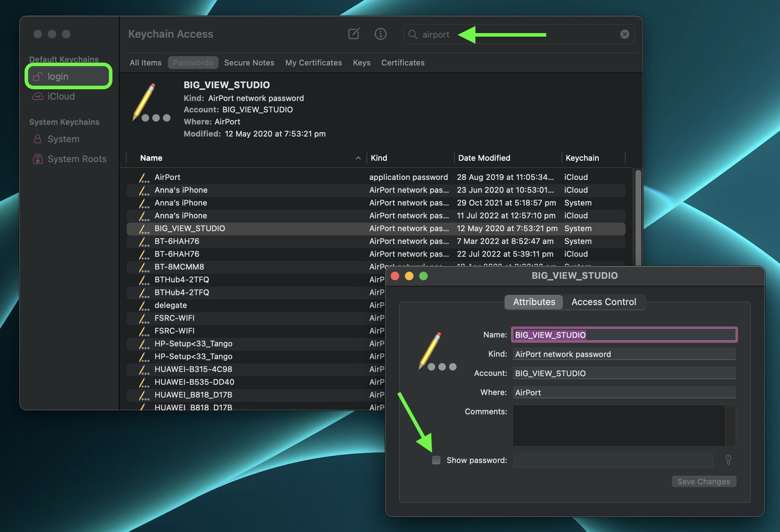Click inside the Name field showing BIG_VIEW_STUDIO
This screenshot has height=532, width=780.
(624, 335)
